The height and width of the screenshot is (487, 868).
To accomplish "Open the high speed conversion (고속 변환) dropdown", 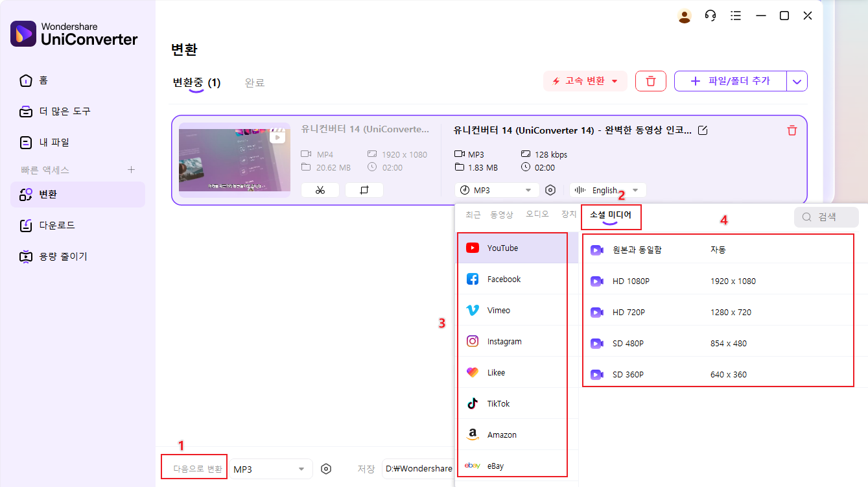I will click(585, 81).
